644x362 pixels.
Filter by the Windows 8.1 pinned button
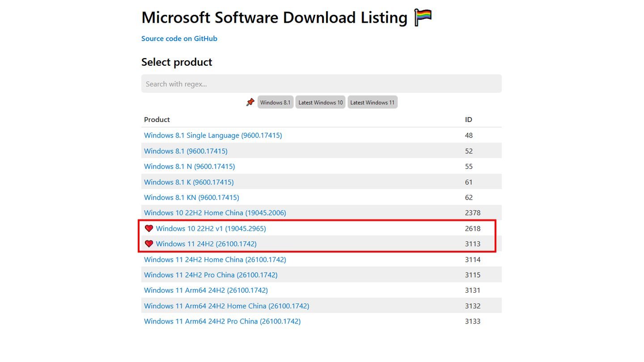275,102
